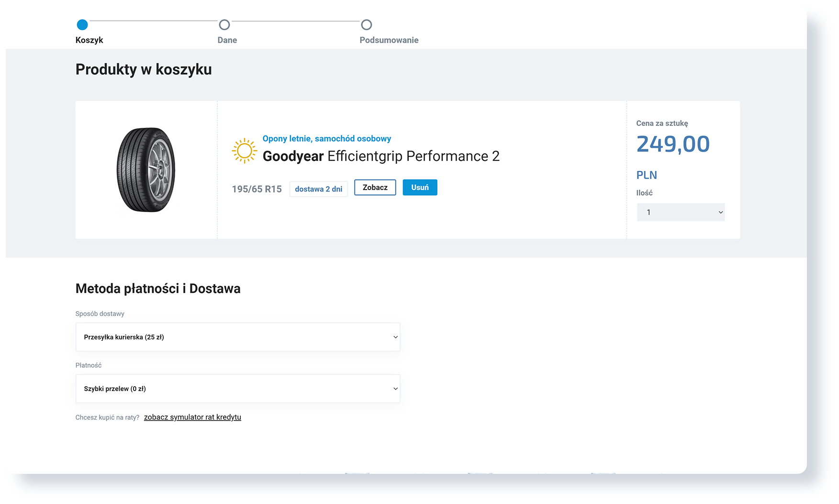Select the Koszyk step circle
The image size is (839, 504).
click(x=82, y=24)
